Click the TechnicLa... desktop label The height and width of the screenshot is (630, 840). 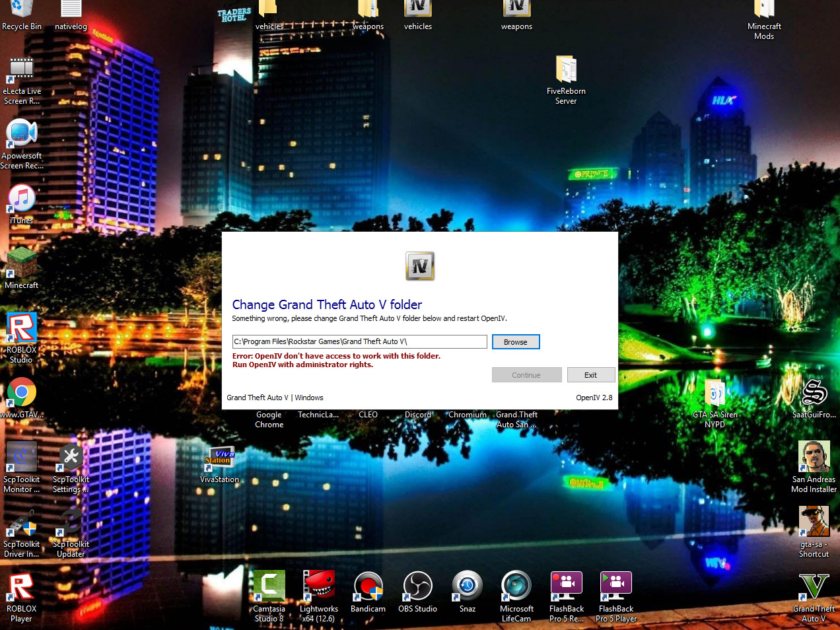[x=318, y=415]
